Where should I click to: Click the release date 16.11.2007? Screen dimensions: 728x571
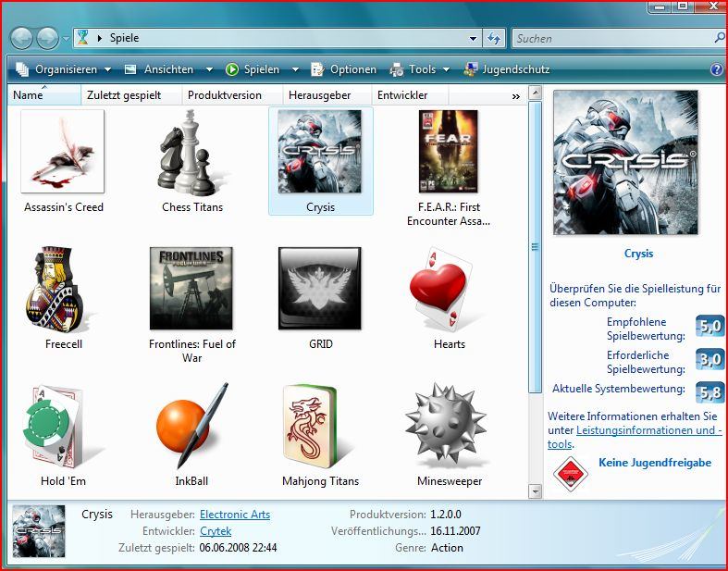point(455,531)
